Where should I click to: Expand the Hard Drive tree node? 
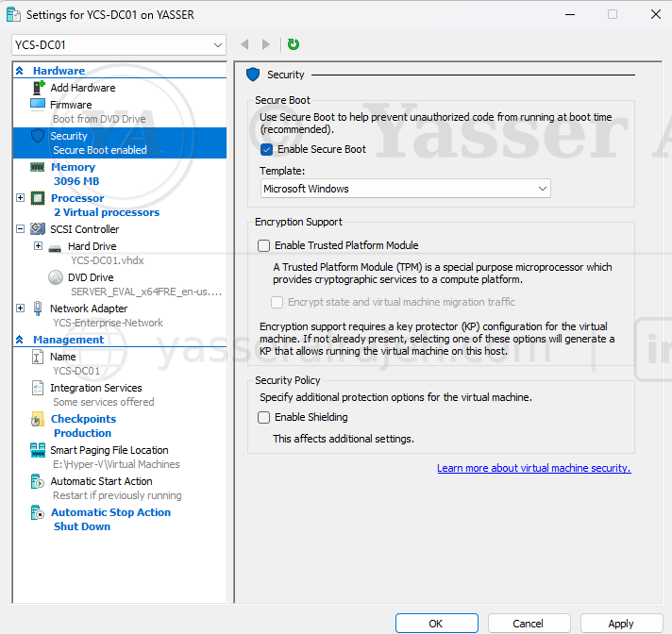pyautogui.click(x=38, y=245)
